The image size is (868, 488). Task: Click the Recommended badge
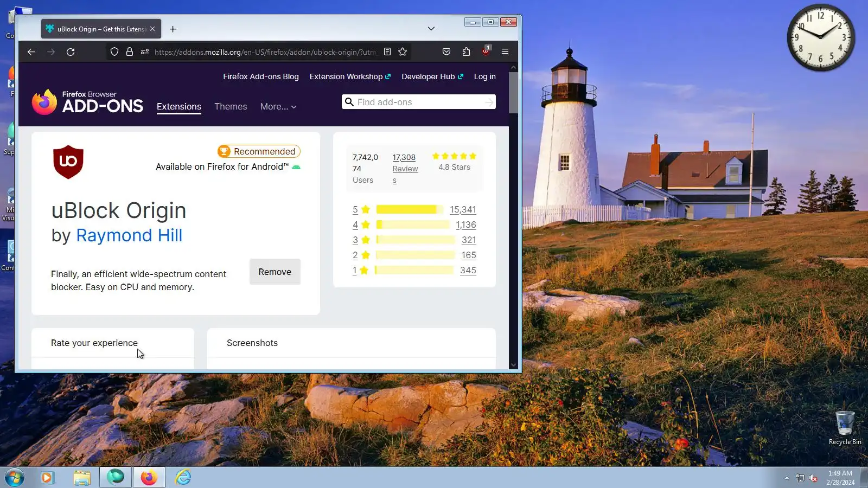[x=259, y=151]
